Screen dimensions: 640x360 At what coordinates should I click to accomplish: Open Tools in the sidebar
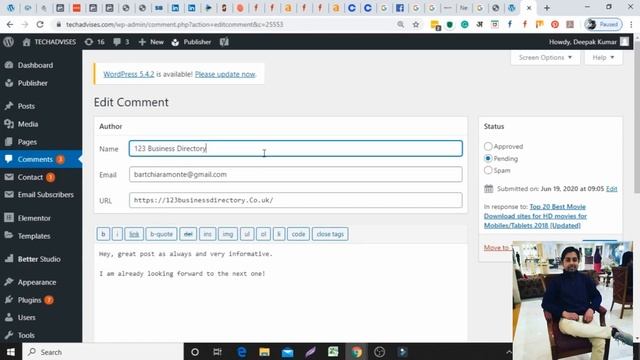click(x=26, y=335)
